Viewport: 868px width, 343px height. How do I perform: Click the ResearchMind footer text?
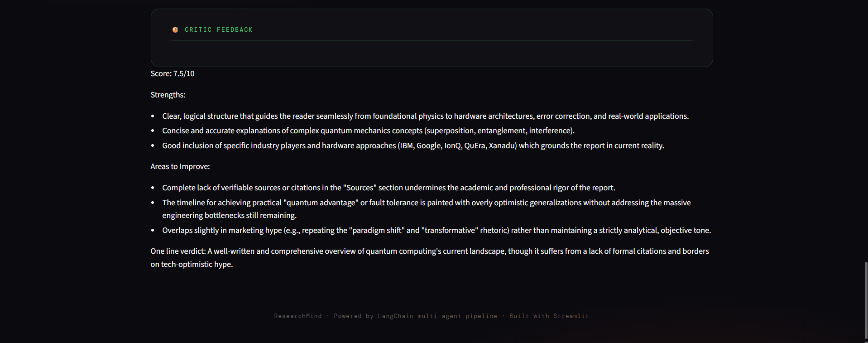[x=298, y=316]
